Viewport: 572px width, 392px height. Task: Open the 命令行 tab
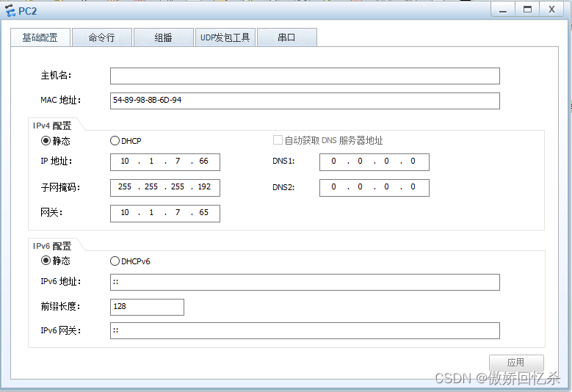tap(102, 37)
